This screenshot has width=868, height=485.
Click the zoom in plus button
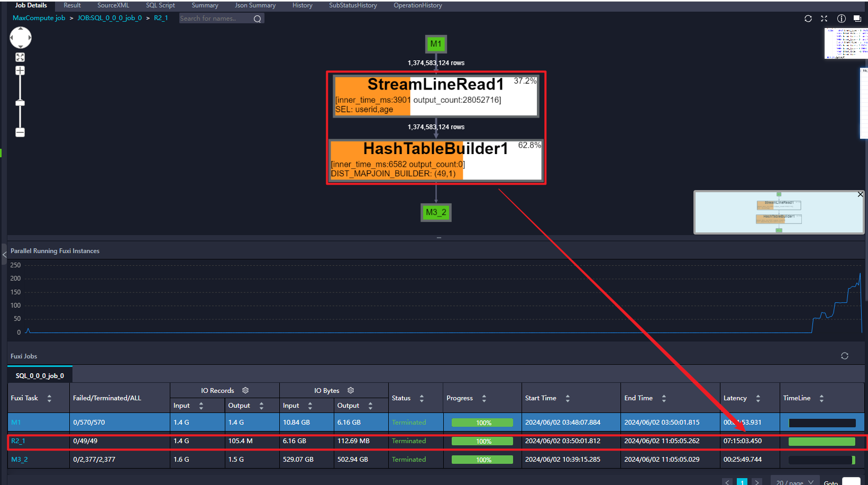(x=20, y=70)
